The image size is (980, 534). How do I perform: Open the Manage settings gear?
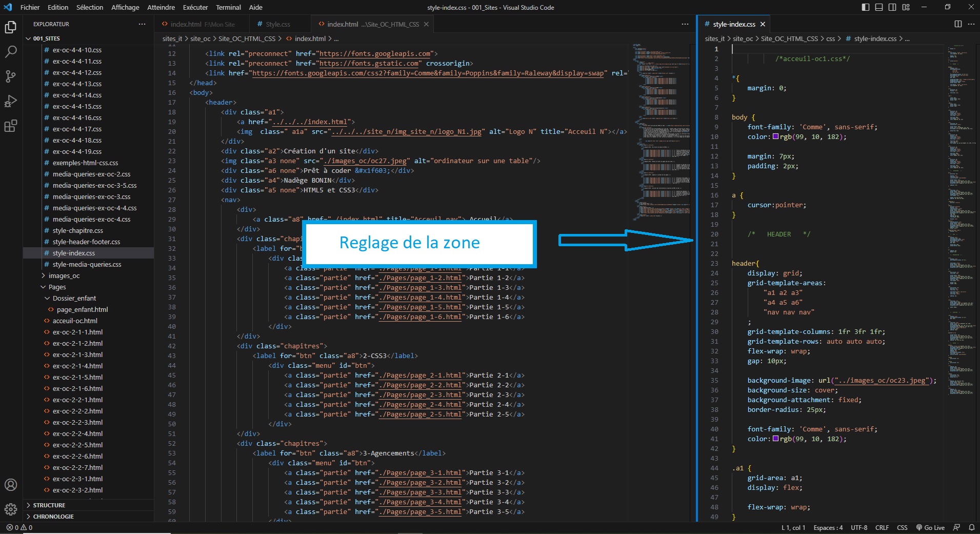pos(11,509)
